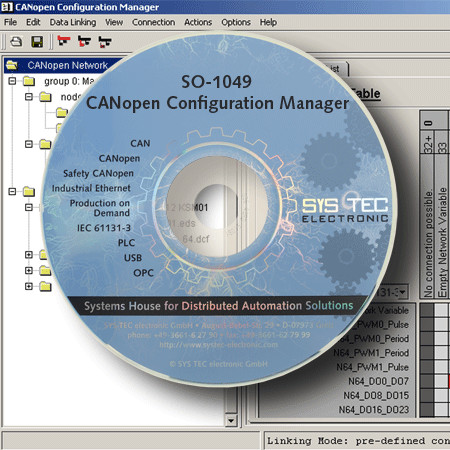
Task: Click the scroll down arrow of tree pane
Action: (x=231, y=420)
